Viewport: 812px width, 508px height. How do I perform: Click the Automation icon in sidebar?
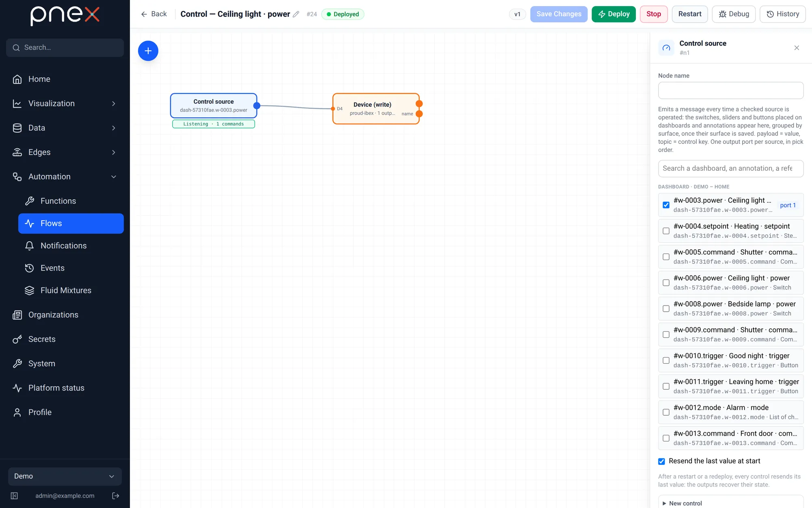click(x=17, y=177)
